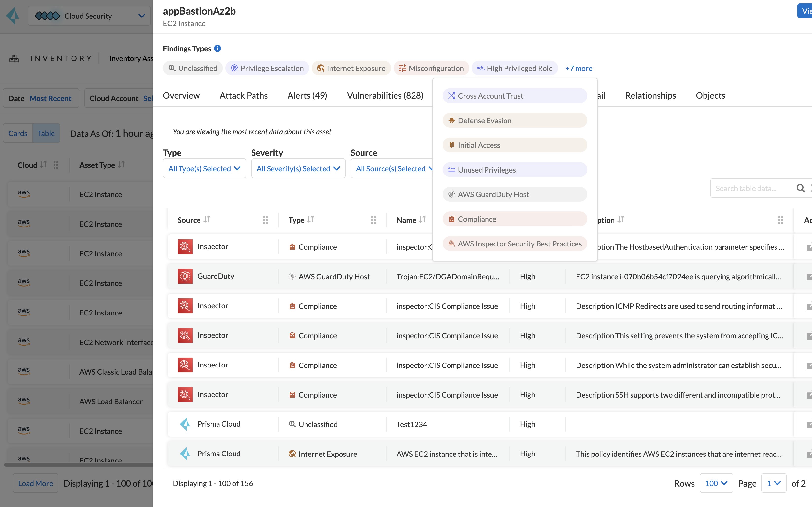Click the search magnifier icon in table search
The height and width of the screenshot is (507, 812).
pos(801,188)
